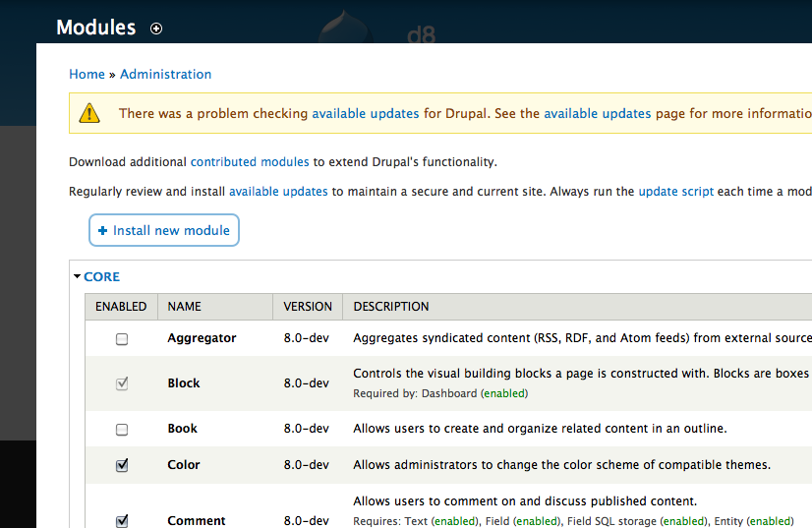Disable the Color module checkbox

coord(122,466)
